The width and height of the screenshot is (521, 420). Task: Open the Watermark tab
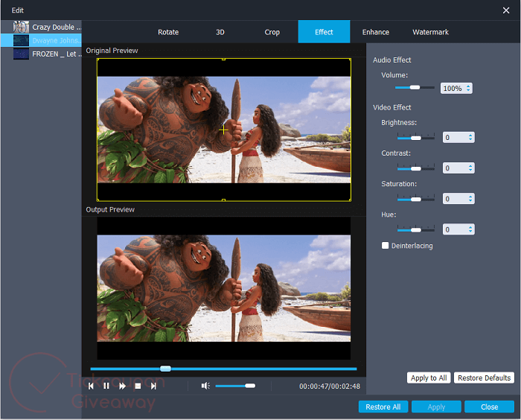(431, 32)
